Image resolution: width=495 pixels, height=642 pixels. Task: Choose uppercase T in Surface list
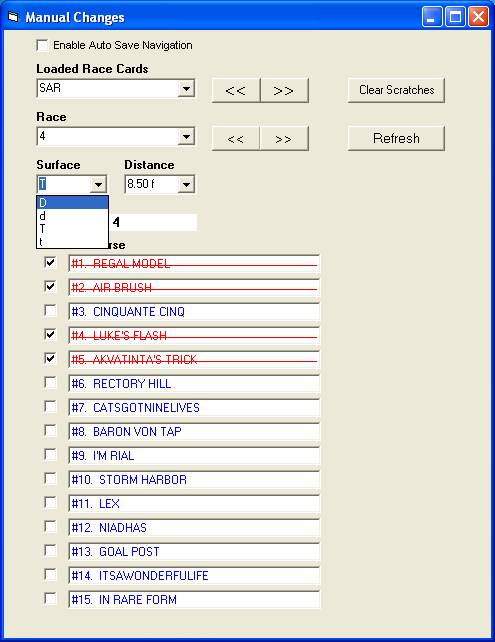72,229
